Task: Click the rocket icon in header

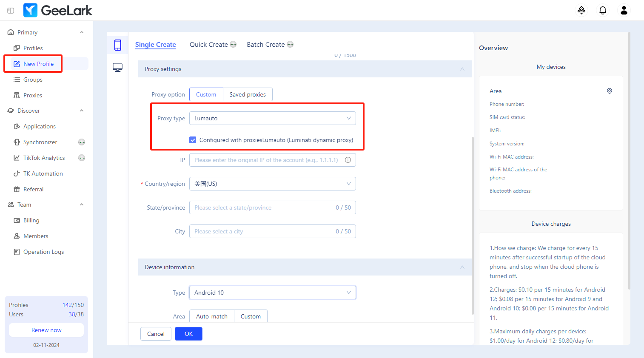Action: click(581, 10)
